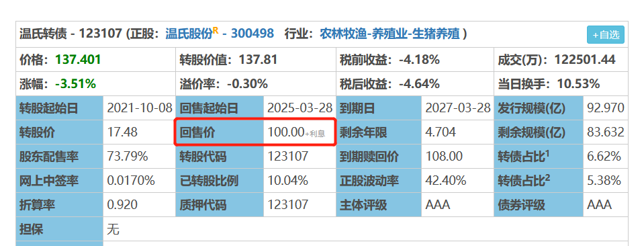This screenshot has width=644, height=246.
Task: Select the 温氏转债 - 123107 title text
Action: (x=71, y=34)
